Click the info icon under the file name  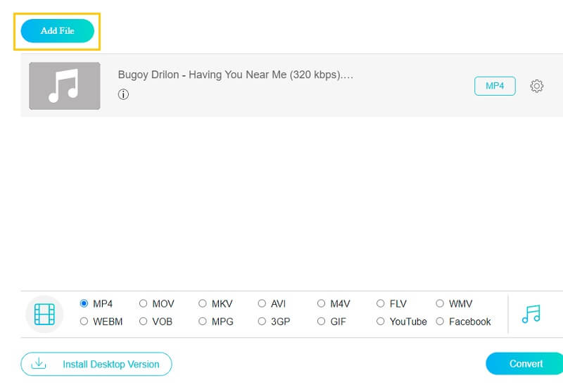124,94
